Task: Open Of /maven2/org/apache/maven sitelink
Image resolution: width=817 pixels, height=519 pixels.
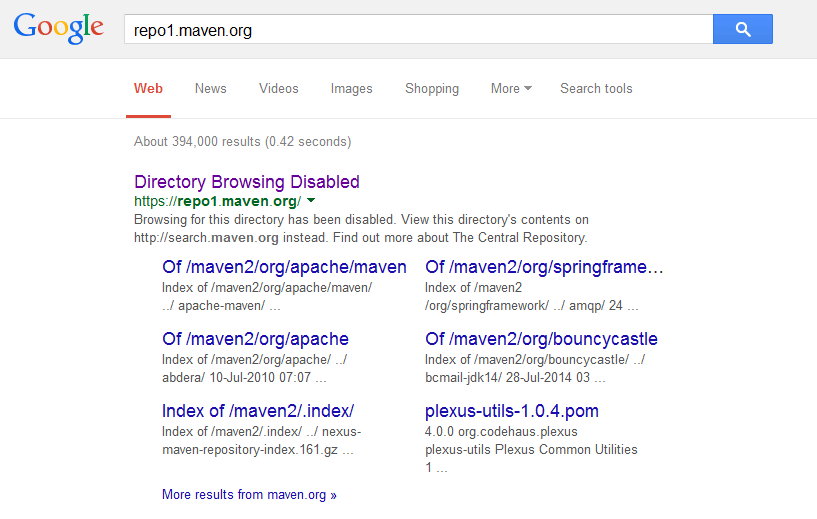Action: tap(284, 267)
